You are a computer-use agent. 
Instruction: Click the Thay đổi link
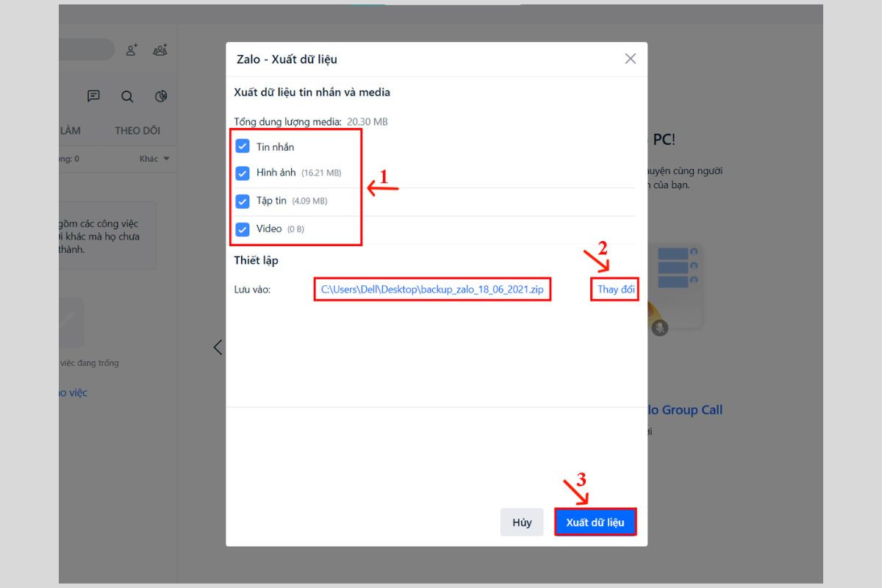pos(616,290)
